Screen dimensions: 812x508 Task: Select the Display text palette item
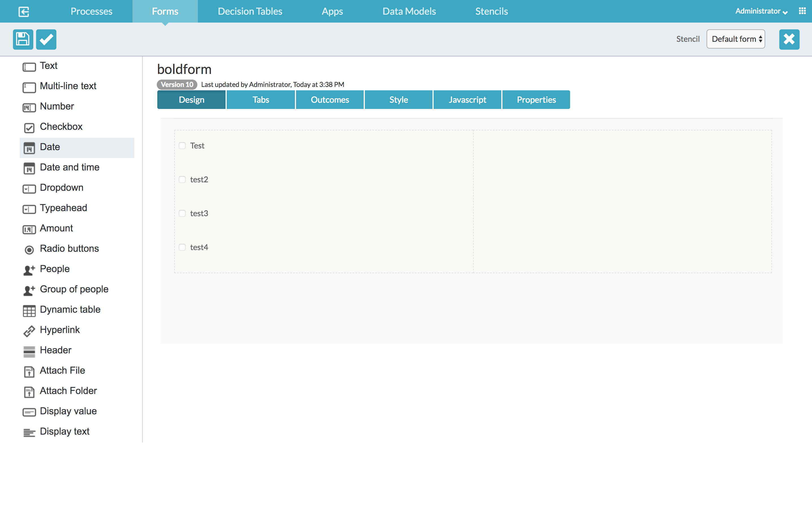[77, 432]
